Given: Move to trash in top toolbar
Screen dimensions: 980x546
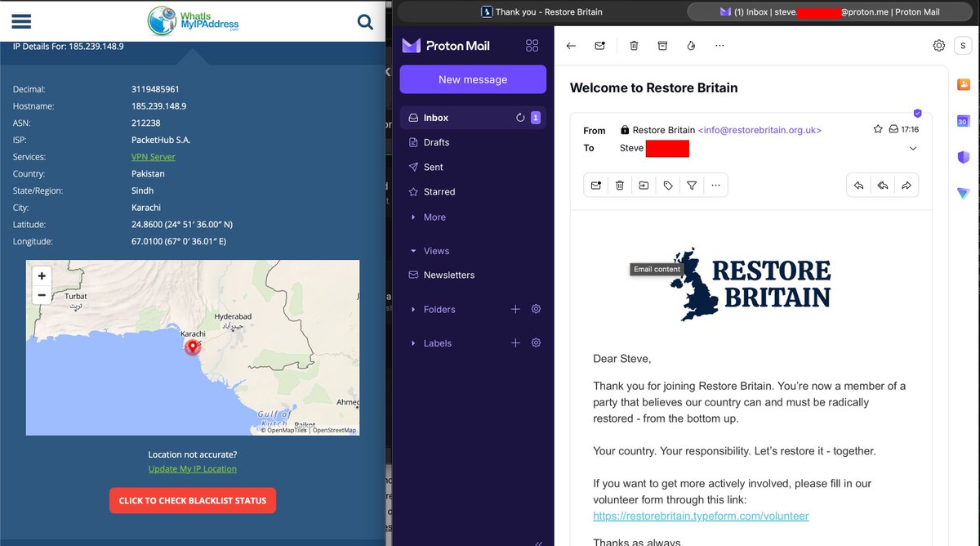Looking at the screenshot, I should coord(634,46).
